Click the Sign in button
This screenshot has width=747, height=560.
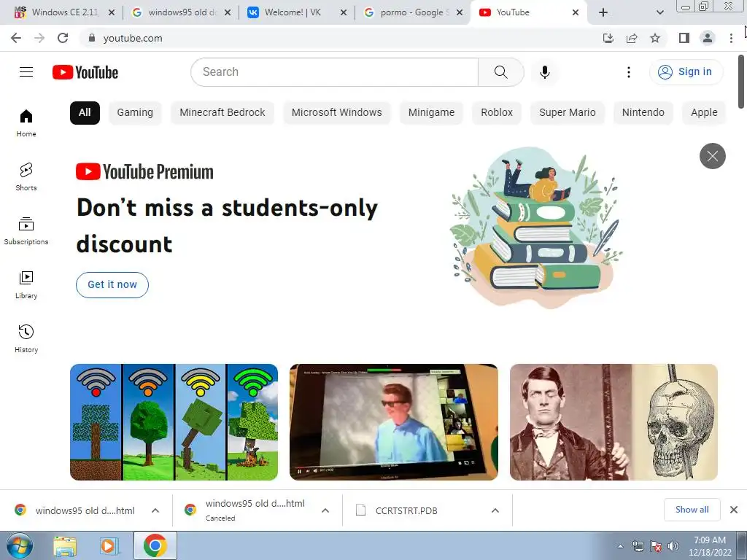[686, 72]
